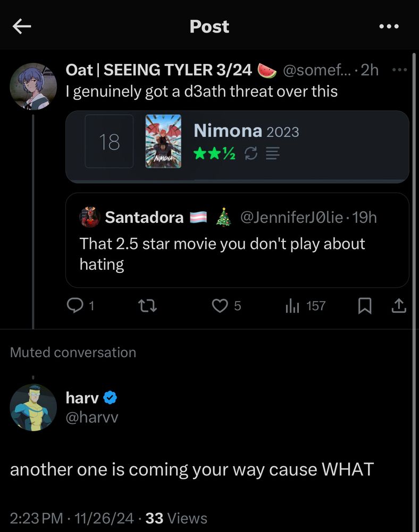View analytics via the bar chart icon
419x532 pixels.
click(x=292, y=305)
